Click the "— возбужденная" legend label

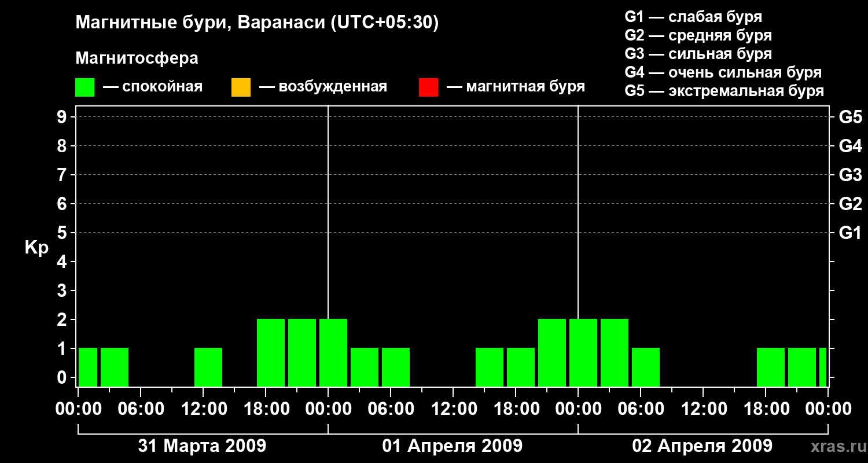pos(323,87)
